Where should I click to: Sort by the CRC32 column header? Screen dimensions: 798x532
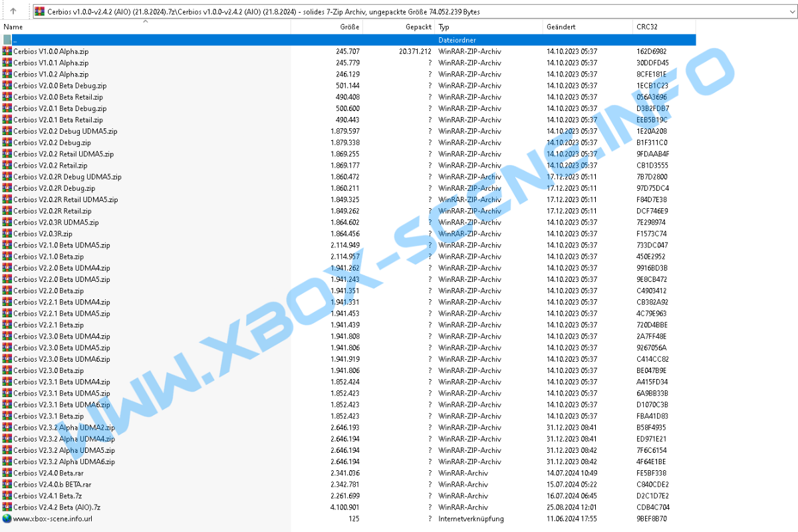664,27
